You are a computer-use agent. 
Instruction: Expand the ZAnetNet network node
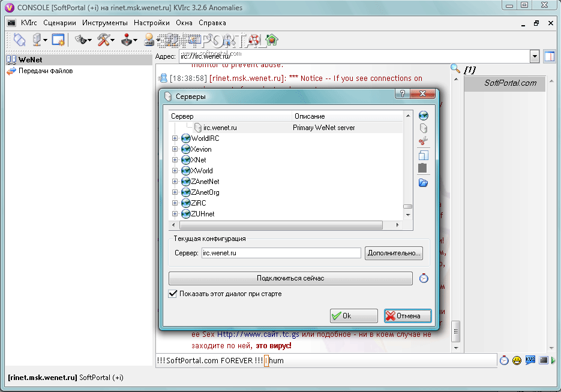(175, 182)
